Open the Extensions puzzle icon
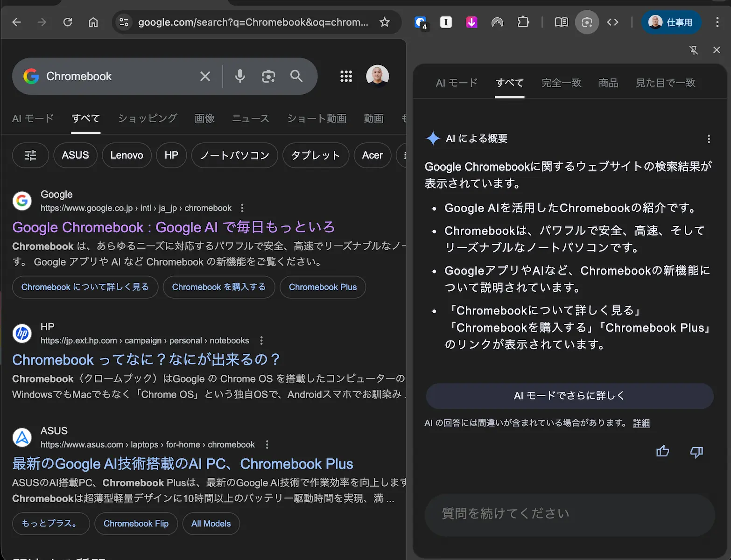Image resolution: width=731 pixels, height=560 pixels. pos(523,22)
